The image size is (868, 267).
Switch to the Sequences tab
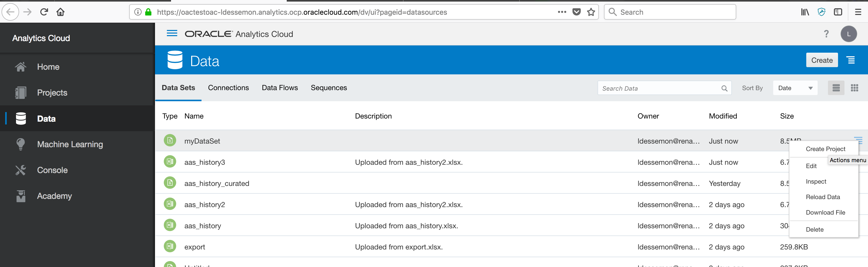pos(329,88)
